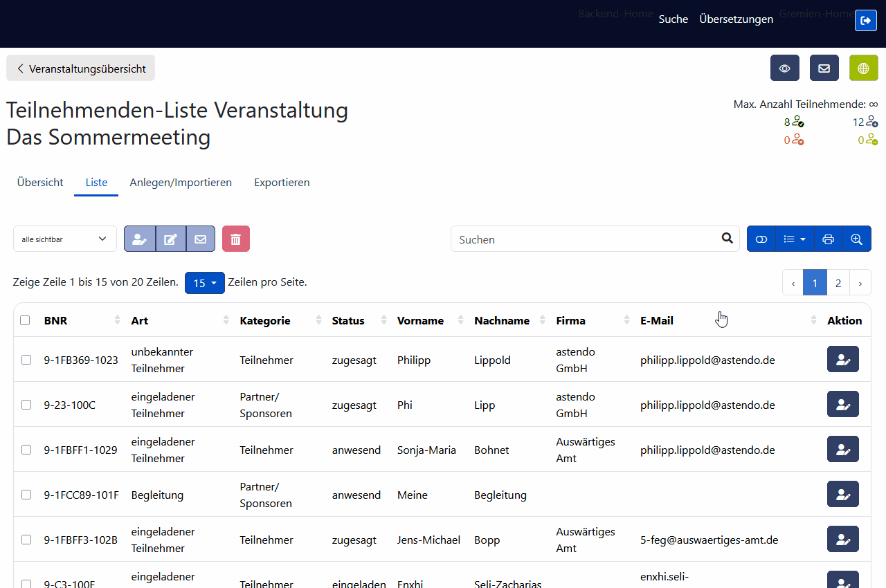Open the Übersicht tab
The width and height of the screenshot is (886, 588).
tap(39, 182)
